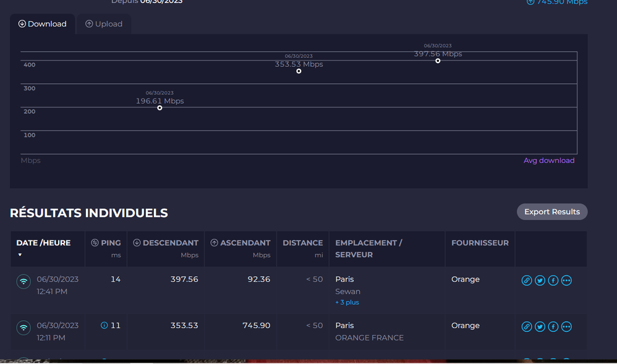Screen dimensions: 617x364
Task: Click the 397.56 Mbps chart data point
Action: point(438,61)
